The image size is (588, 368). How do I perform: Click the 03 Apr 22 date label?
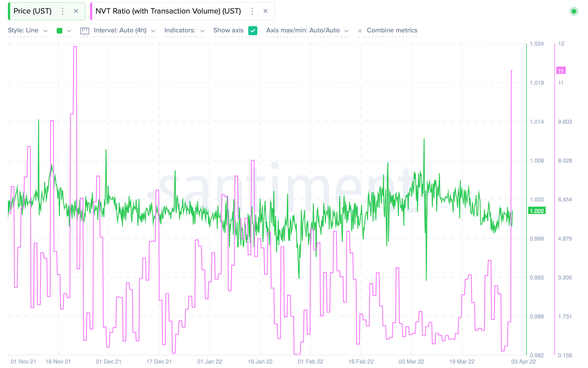[x=523, y=362]
